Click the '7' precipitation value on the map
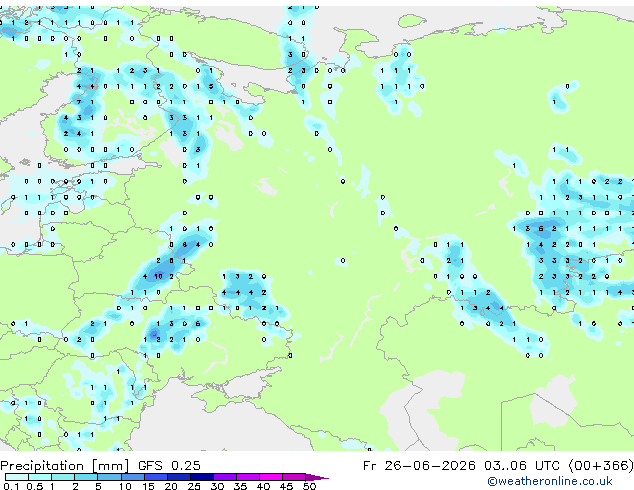The width and height of the screenshot is (634, 490). tap(79, 102)
